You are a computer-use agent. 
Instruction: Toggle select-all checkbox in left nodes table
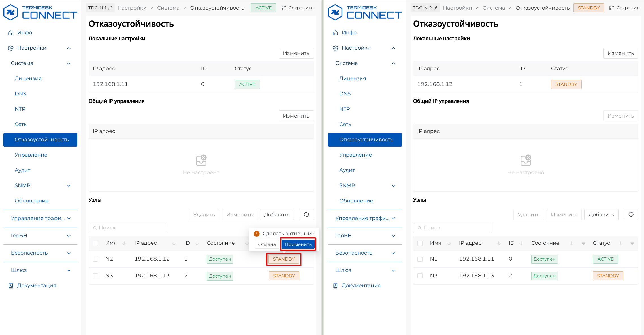95,243
